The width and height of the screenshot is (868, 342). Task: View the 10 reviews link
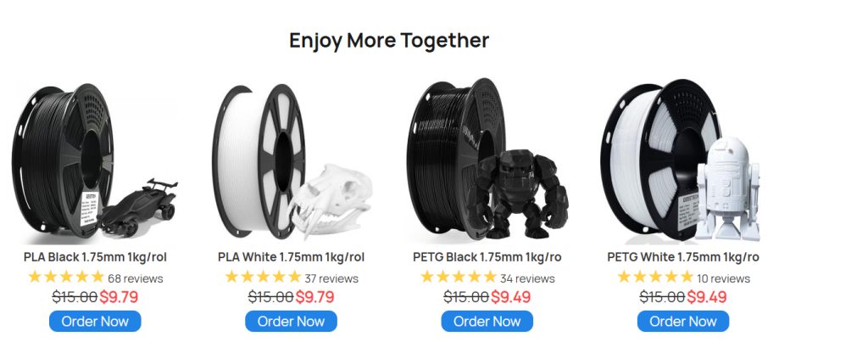(724, 278)
